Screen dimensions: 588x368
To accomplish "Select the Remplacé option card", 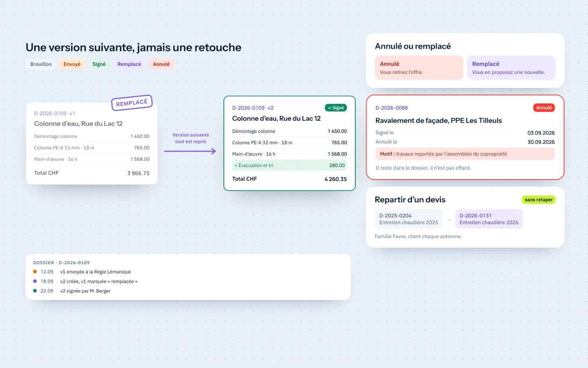I will (x=511, y=68).
